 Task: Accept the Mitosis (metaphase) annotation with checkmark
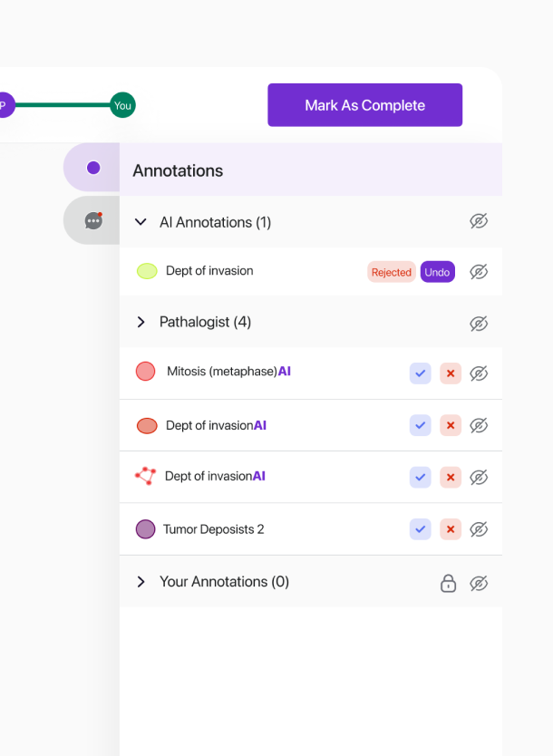coord(421,373)
